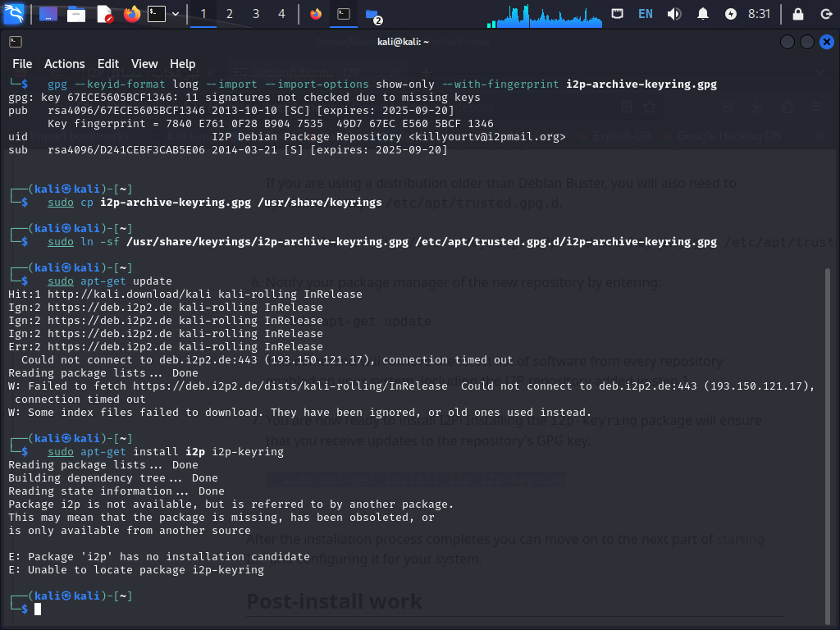This screenshot has height=630, width=840.
Task: Maximize the kali@kali terminal window
Action: pos(807,42)
